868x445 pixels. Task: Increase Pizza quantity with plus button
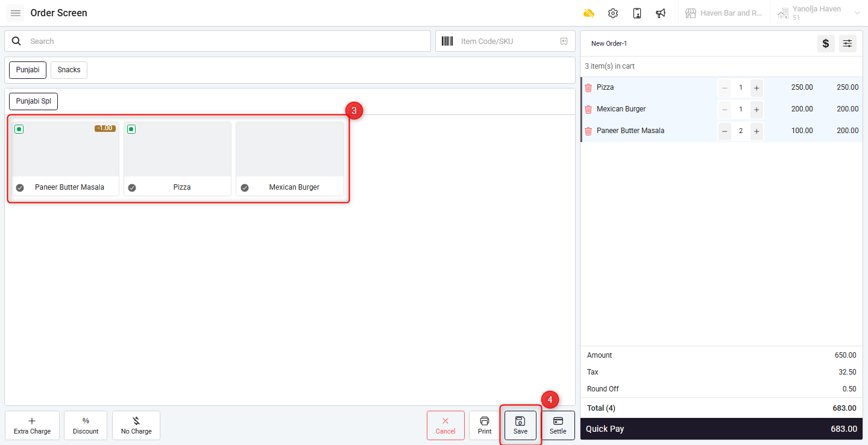[756, 88]
